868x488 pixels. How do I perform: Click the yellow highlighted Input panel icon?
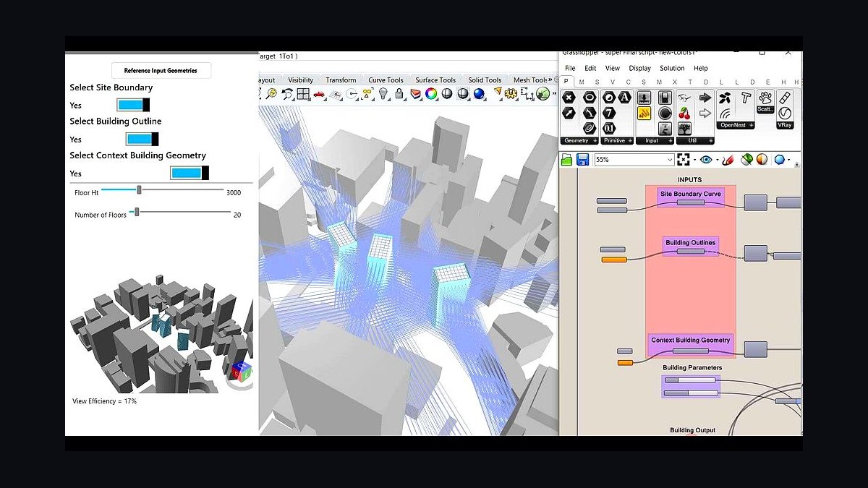coord(644,113)
